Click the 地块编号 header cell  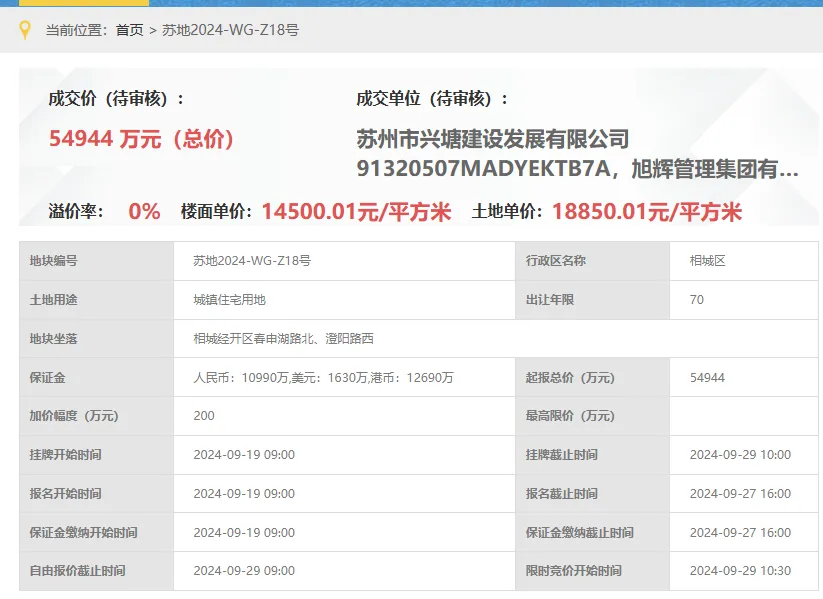point(97,261)
